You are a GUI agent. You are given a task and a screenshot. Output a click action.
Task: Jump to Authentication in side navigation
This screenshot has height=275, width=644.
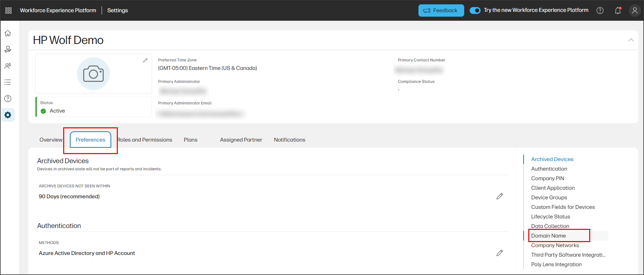click(x=549, y=169)
